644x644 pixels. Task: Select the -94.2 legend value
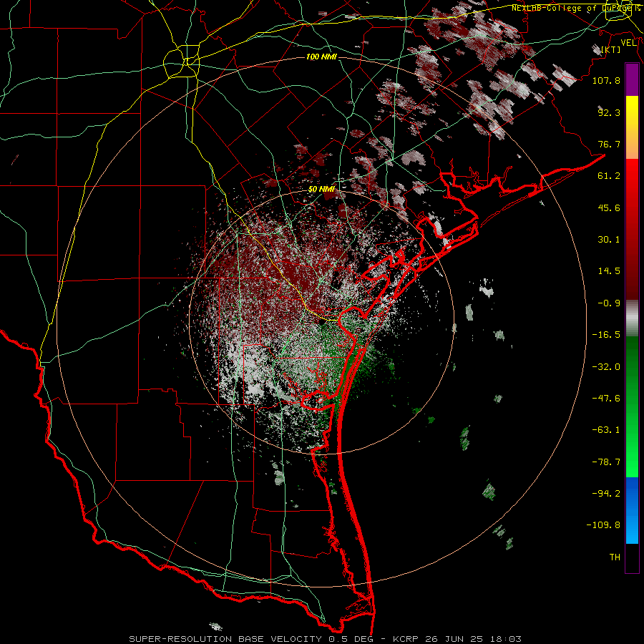tap(606, 494)
